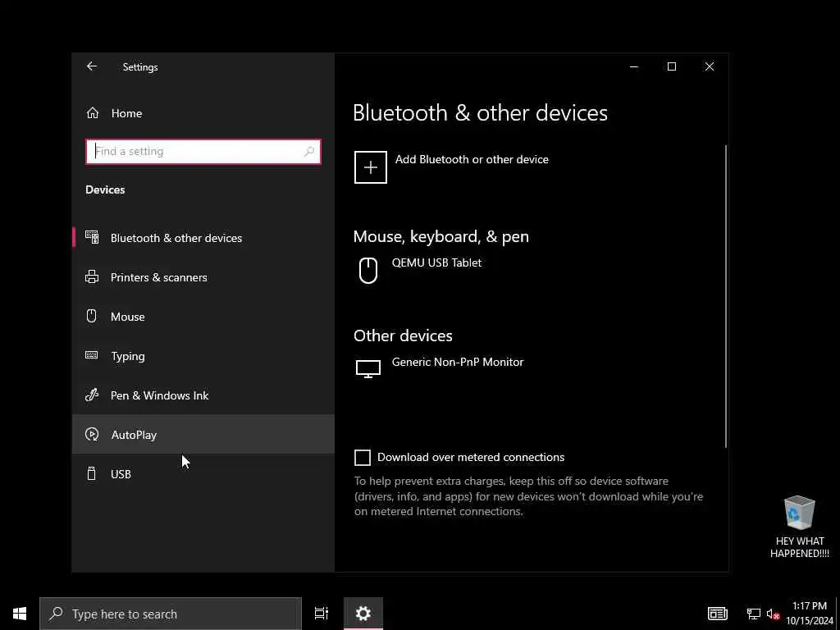Click the Bluetooth & other devices page title
Image resolution: width=840 pixels, height=630 pixels.
point(481,113)
